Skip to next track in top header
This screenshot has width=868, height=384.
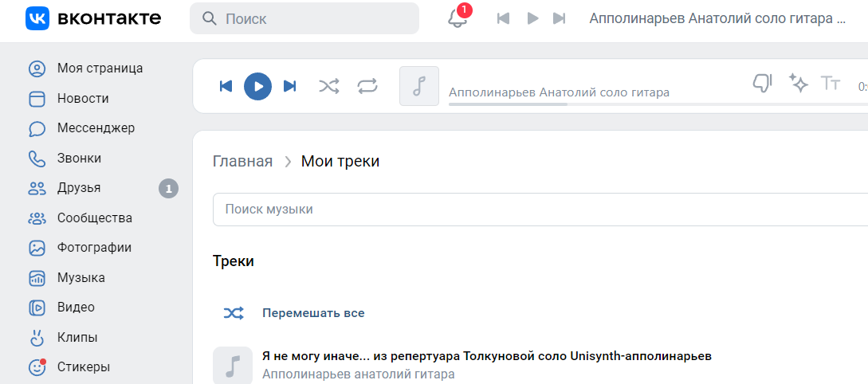[x=559, y=18]
